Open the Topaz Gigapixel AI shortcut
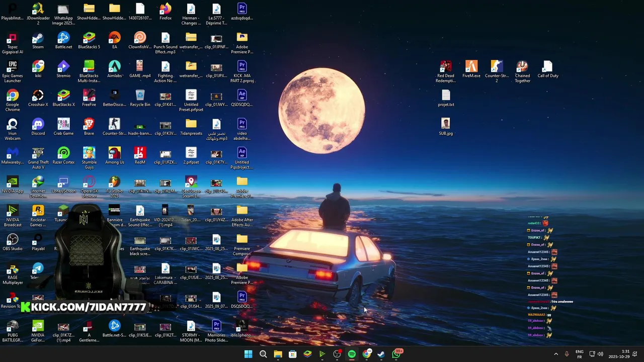644x362 pixels. pyautogui.click(x=13, y=43)
